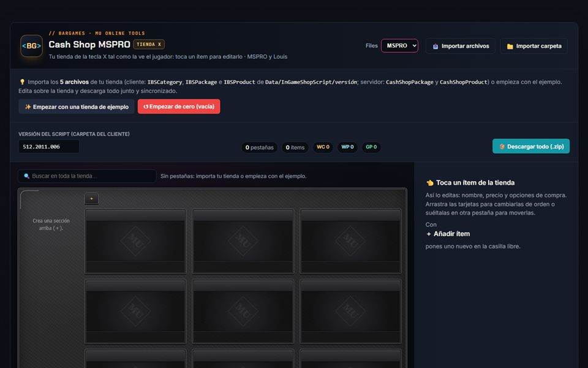Add a new section with the + button
Screen dimensions: 588x368
(x=91, y=198)
